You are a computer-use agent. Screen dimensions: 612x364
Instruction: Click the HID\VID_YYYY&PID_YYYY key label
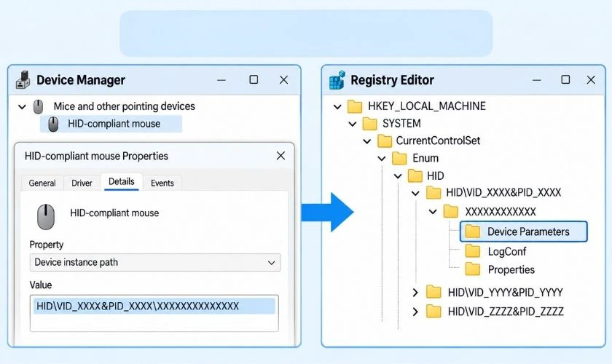(x=505, y=292)
